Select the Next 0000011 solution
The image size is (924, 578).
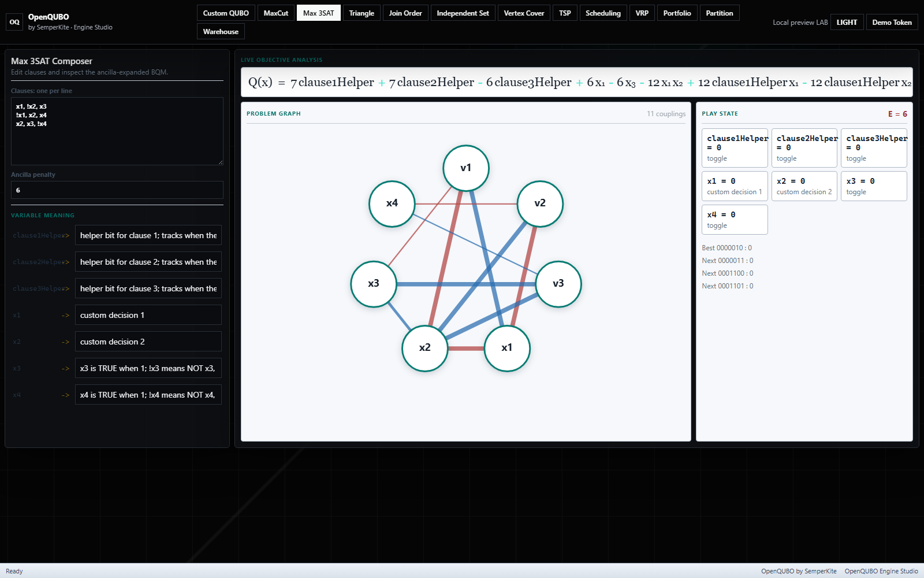pyautogui.click(x=728, y=261)
